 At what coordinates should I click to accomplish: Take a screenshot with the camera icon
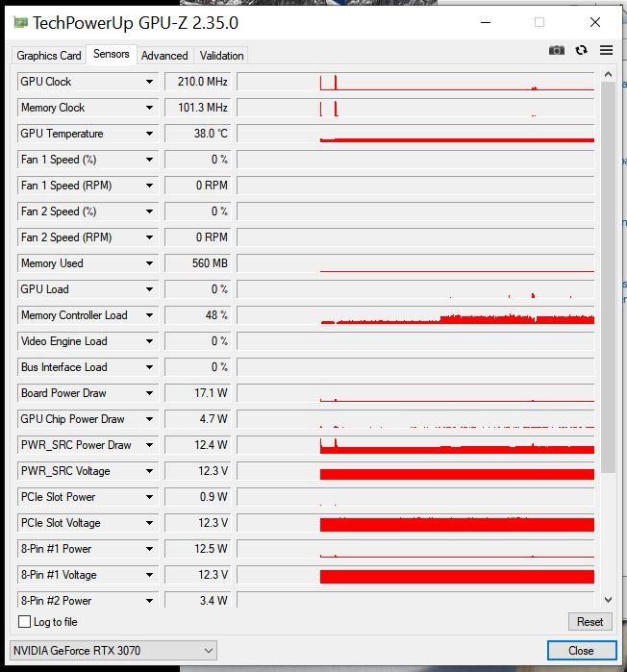pyautogui.click(x=556, y=50)
